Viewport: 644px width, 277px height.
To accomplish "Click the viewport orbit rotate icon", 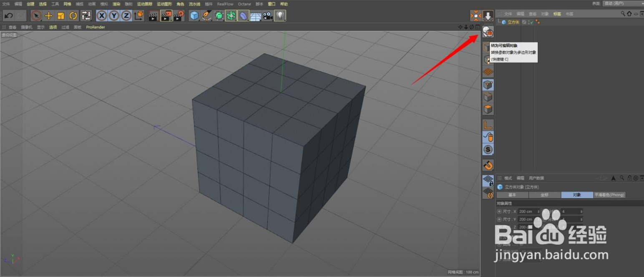I will click(472, 27).
